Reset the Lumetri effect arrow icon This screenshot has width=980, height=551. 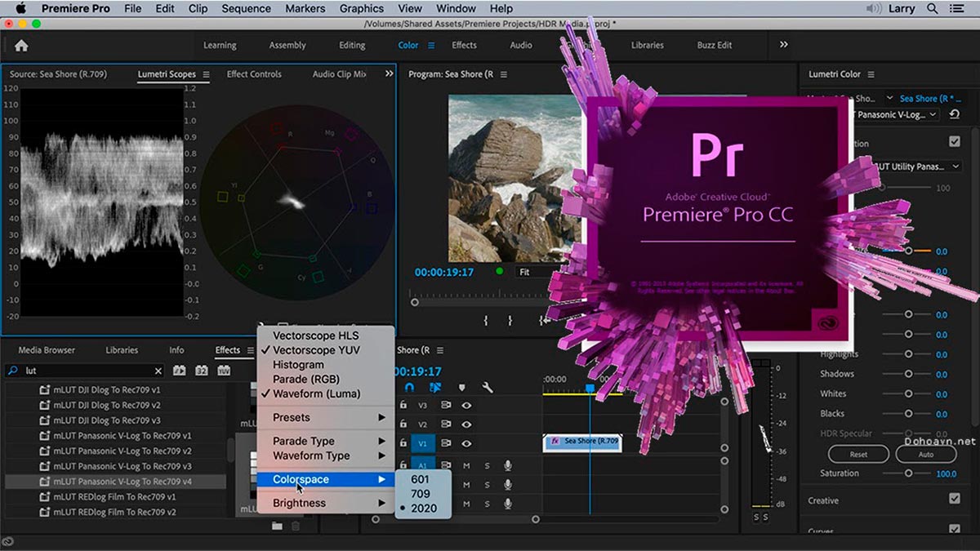click(x=955, y=115)
